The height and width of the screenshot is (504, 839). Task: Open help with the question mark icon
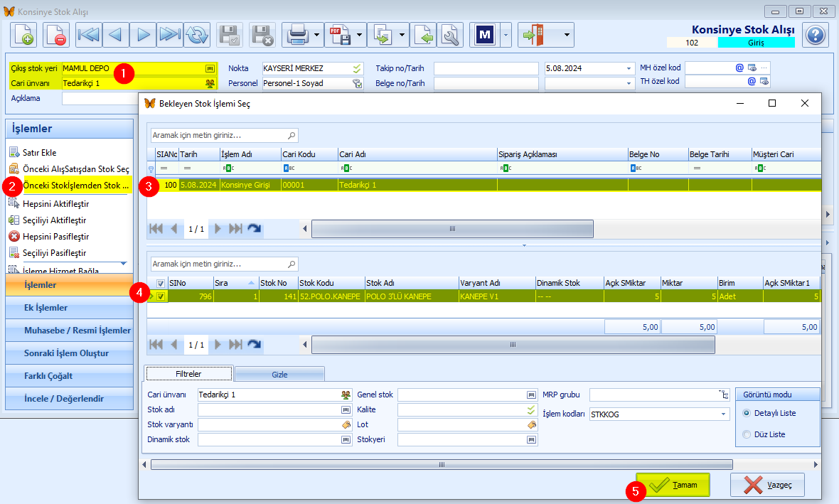(x=816, y=36)
